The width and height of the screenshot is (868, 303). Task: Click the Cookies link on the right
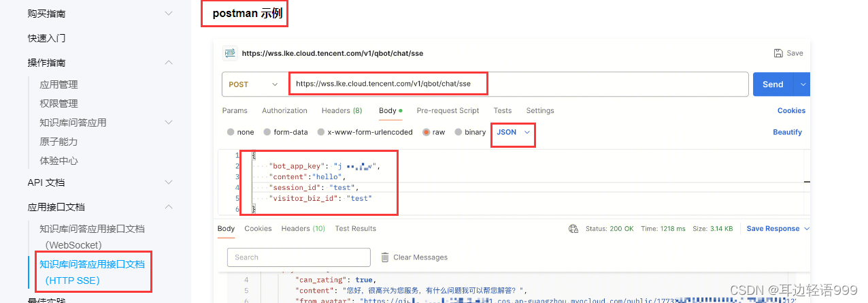pos(791,110)
